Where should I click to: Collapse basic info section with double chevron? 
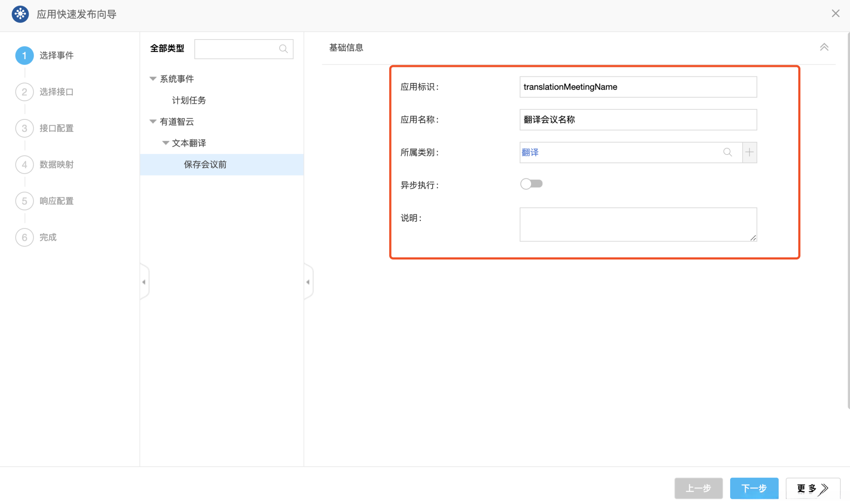(x=824, y=47)
